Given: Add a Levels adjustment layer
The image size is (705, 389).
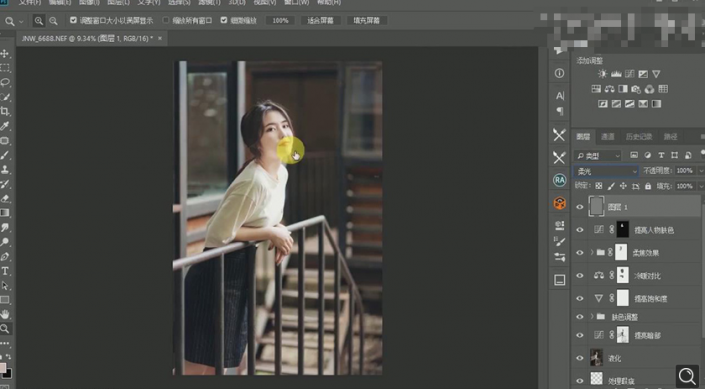Looking at the screenshot, I should tap(616, 74).
